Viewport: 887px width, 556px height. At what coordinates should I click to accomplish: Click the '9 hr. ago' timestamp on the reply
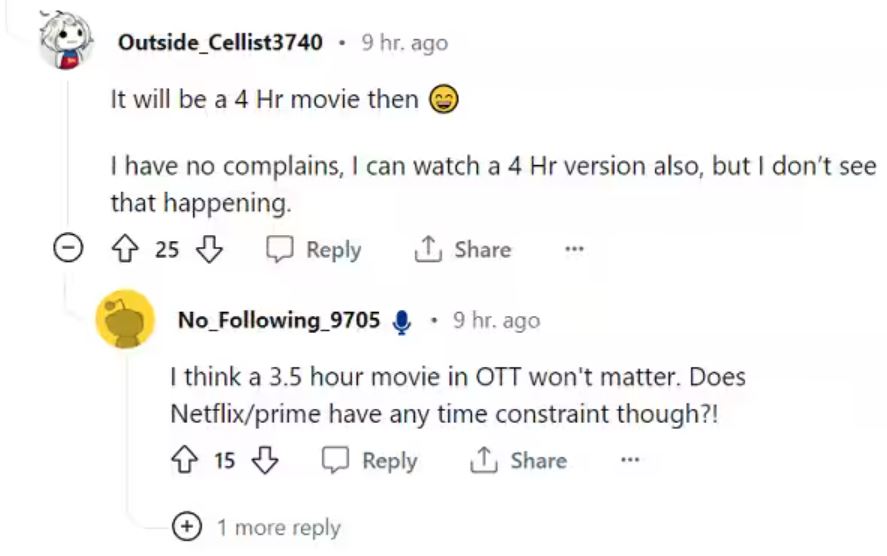[x=496, y=321]
